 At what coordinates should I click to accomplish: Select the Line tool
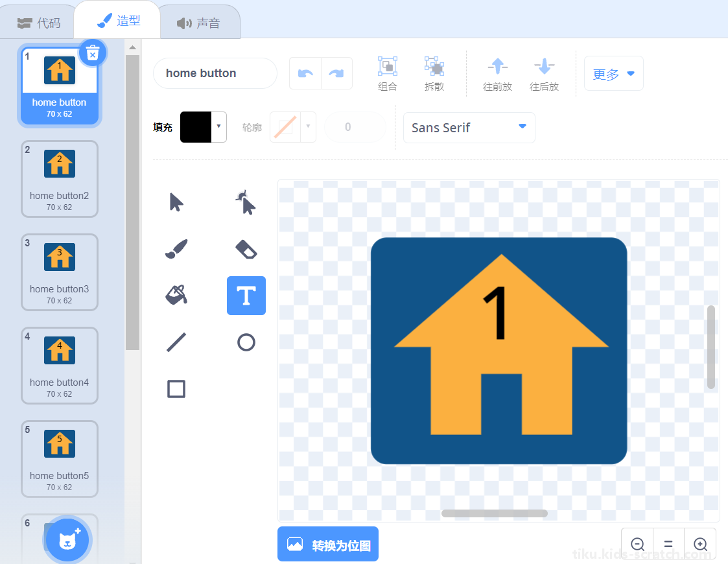tap(176, 342)
